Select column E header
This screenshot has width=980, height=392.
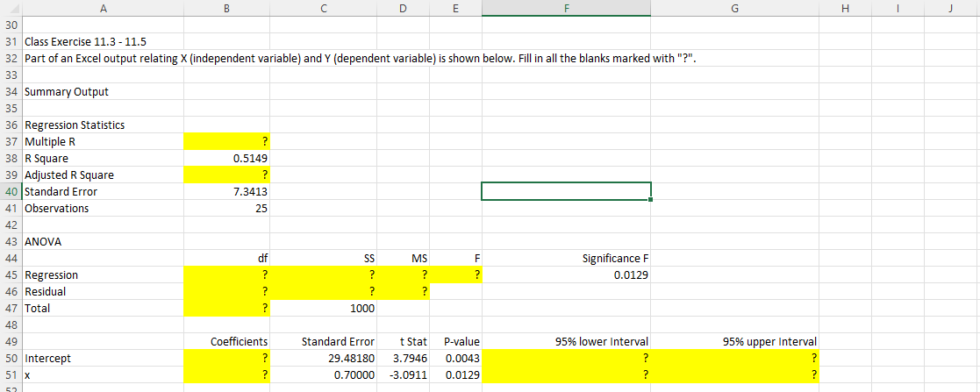pos(455,8)
